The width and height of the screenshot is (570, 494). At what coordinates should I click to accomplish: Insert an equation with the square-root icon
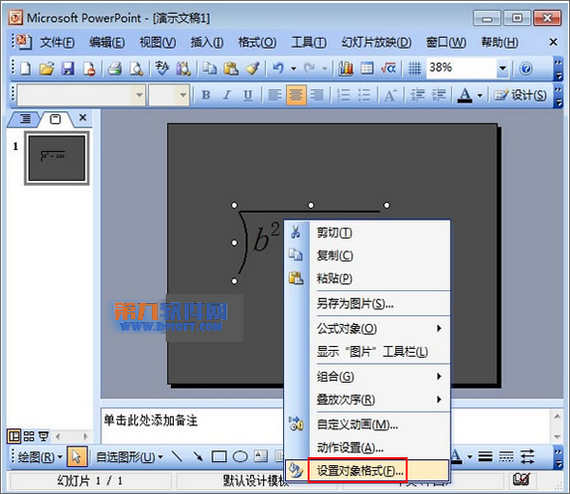tap(388, 68)
